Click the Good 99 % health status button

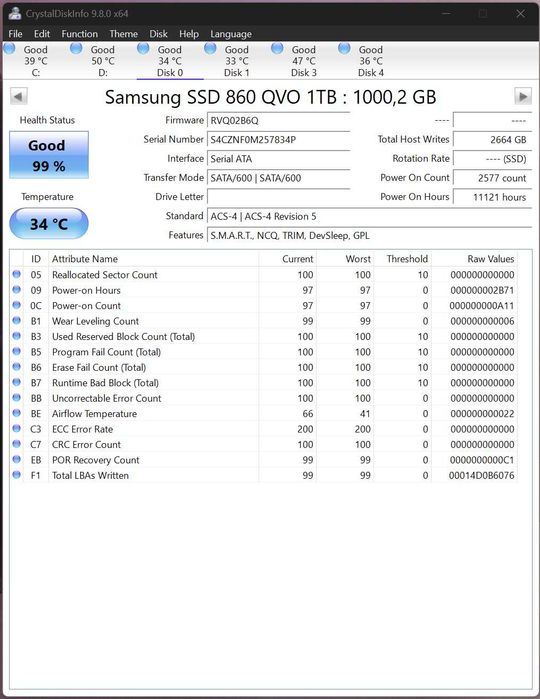(x=49, y=155)
